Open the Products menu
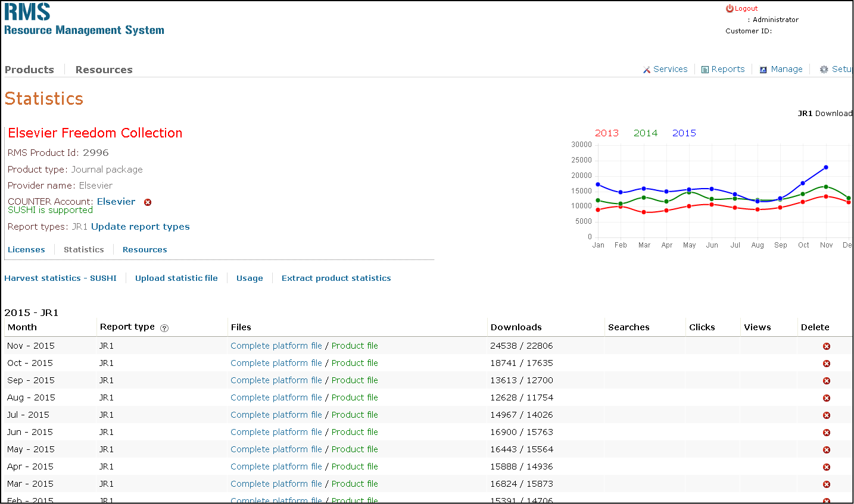 (29, 70)
